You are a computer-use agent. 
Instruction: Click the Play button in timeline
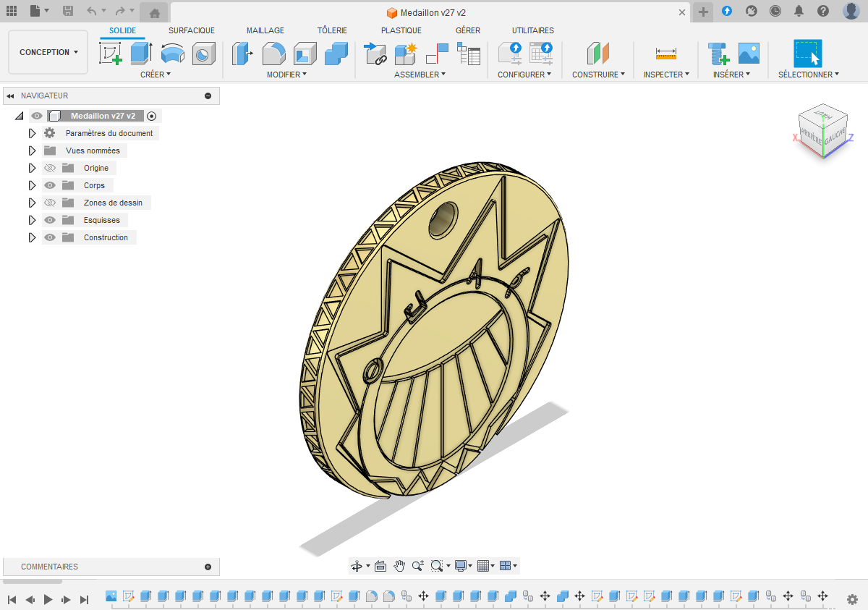point(48,599)
